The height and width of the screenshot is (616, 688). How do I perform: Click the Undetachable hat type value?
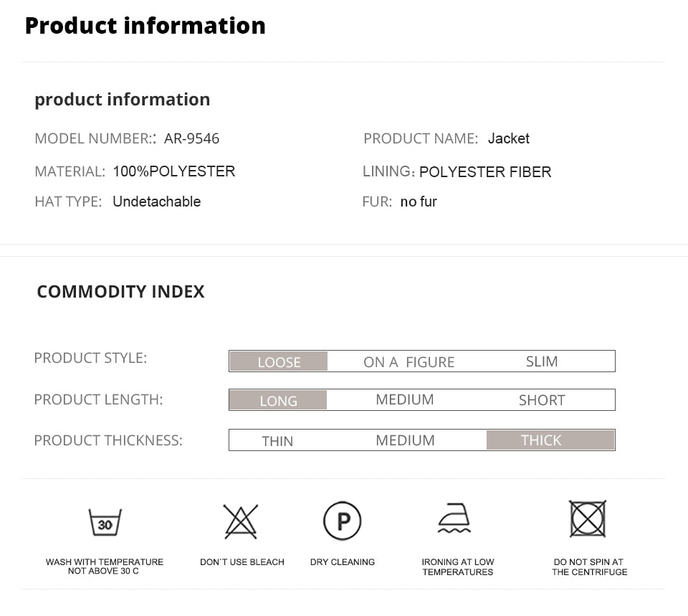pos(156,202)
